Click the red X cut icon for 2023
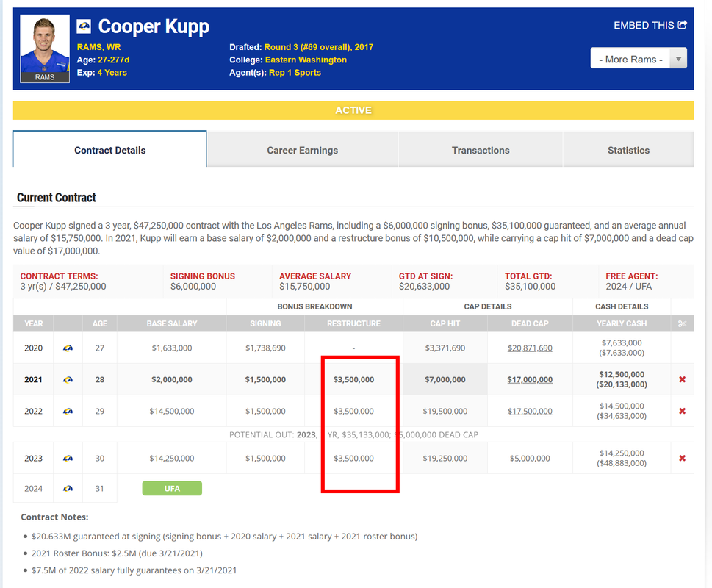712x588 pixels. 682,459
